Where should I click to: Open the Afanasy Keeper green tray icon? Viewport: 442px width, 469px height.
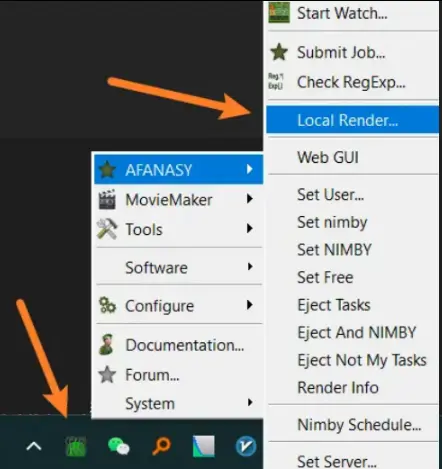tap(76, 446)
